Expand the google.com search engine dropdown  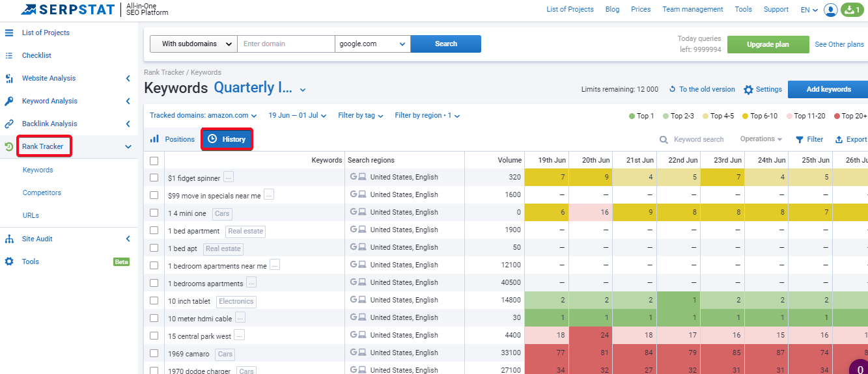pyautogui.click(x=372, y=44)
